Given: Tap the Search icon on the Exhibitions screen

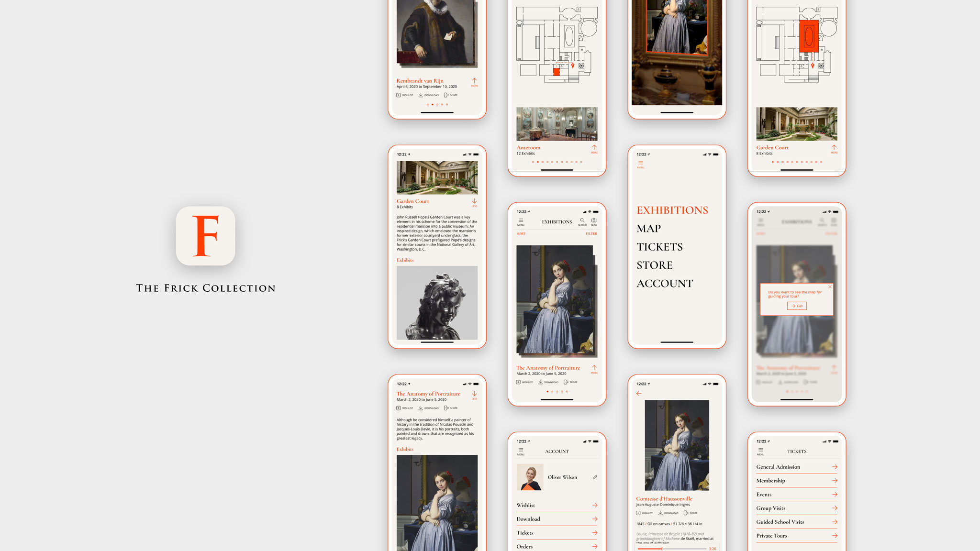Looking at the screenshot, I should click(x=582, y=221).
